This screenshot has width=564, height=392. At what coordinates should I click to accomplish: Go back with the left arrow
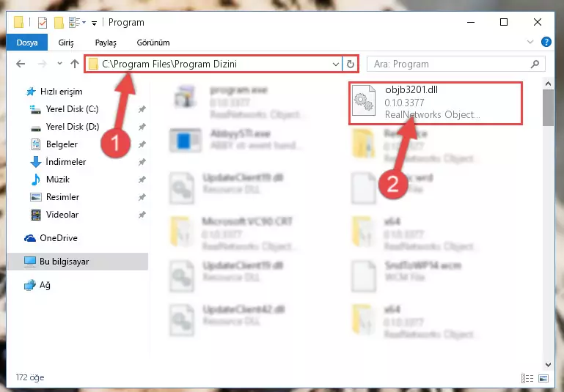point(21,64)
